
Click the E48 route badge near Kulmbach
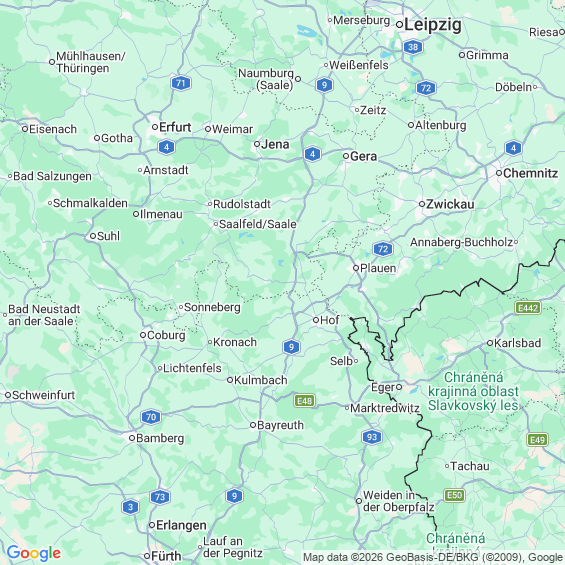pos(305,401)
